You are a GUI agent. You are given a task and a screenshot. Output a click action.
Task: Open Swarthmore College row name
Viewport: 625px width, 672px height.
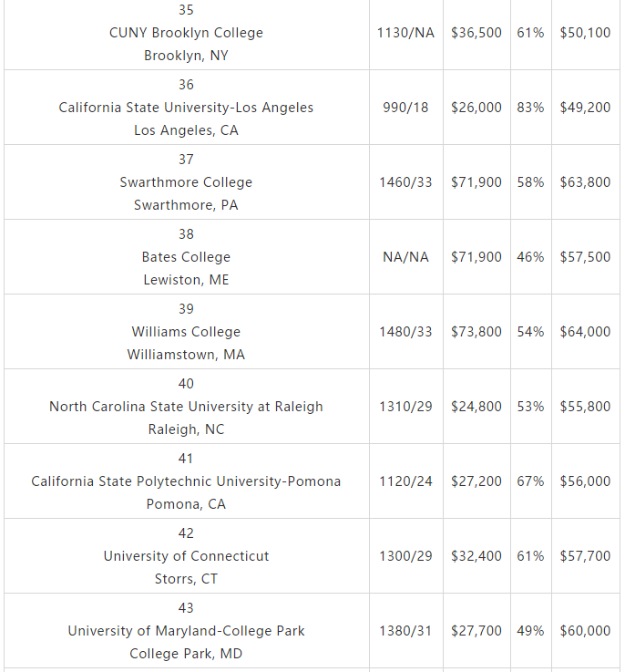tap(186, 182)
